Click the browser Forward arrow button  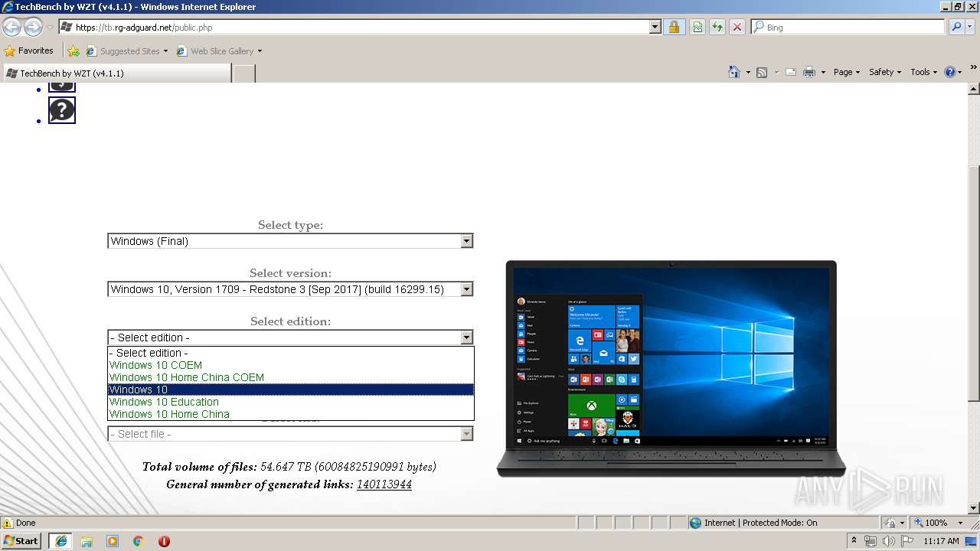click(x=33, y=27)
